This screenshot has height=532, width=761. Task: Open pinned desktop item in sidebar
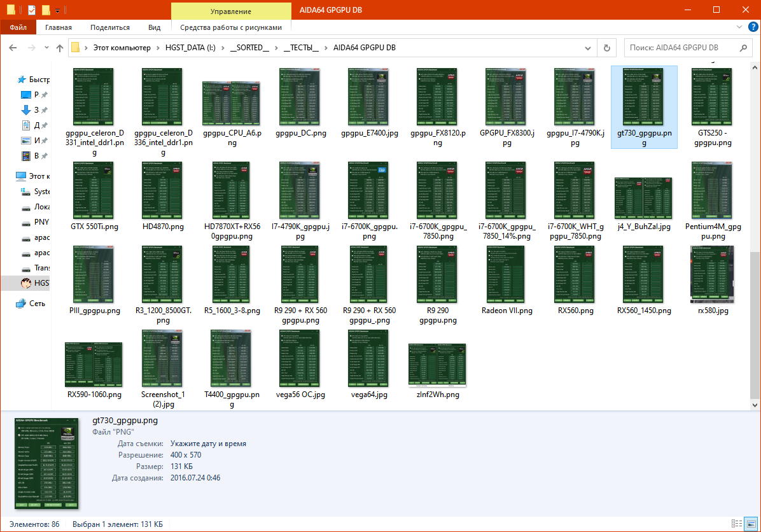coord(34,95)
